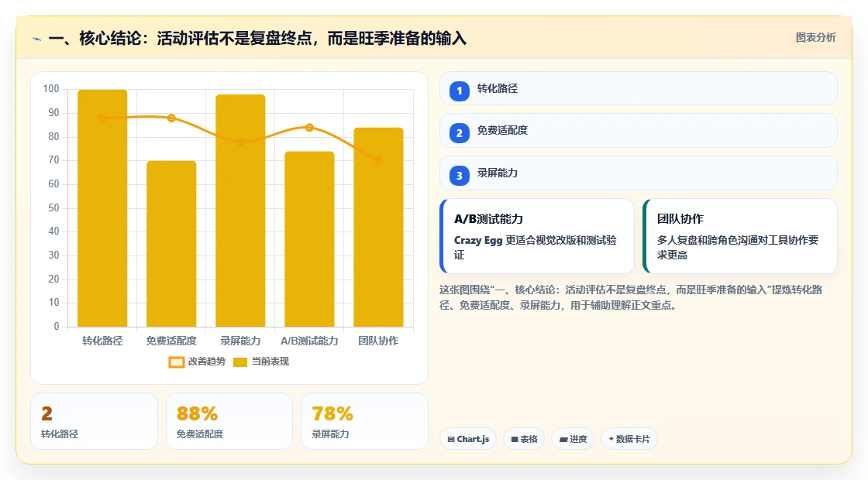The height and width of the screenshot is (480, 868).
Task: Select the 录屏能力 list row
Action: tap(639, 173)
